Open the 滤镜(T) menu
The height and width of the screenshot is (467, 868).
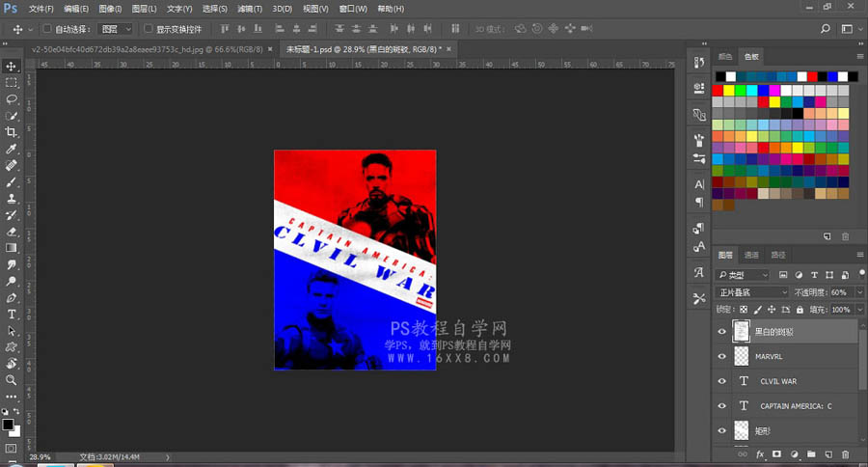pos(250,9)
